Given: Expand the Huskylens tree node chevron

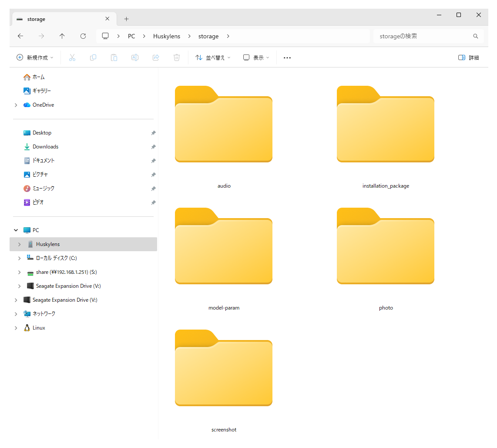Looking at the screenshot, I should 19,244.
